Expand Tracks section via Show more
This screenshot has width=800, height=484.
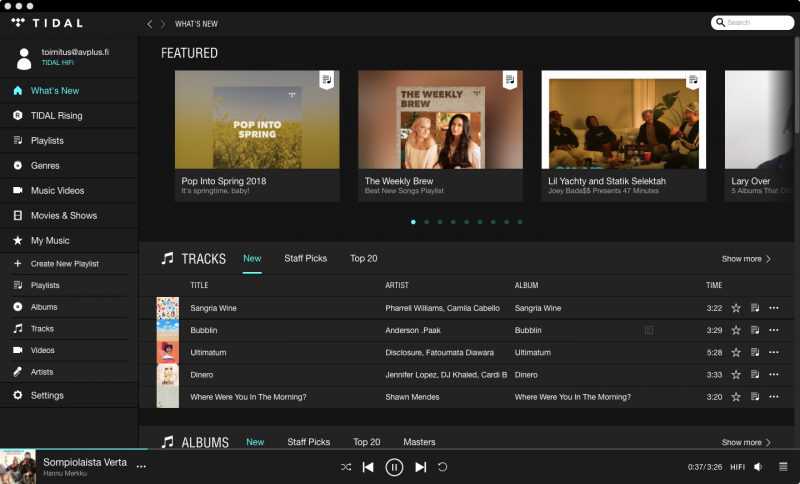pyautogui.click(x=746, y=259)
